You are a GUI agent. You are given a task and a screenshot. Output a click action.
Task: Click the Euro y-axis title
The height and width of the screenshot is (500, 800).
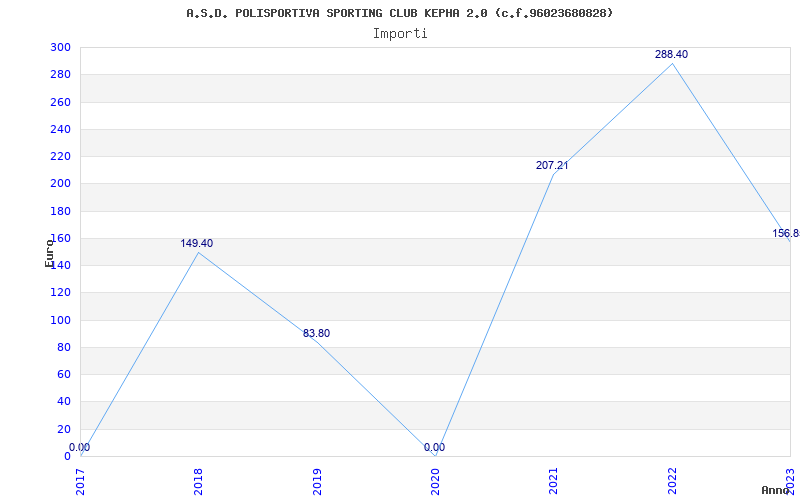(49, 253)
